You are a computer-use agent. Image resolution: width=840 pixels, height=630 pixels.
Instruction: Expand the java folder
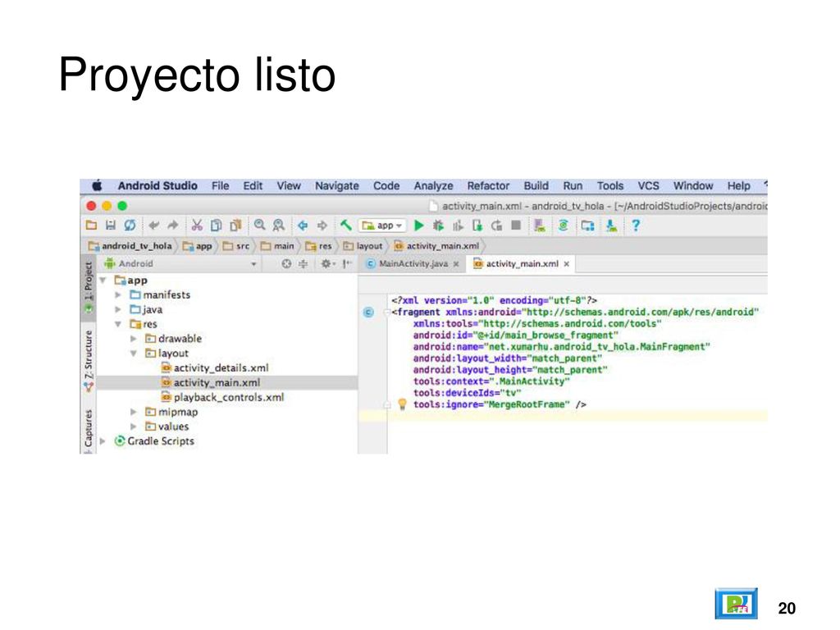click(x=118, y=309)
